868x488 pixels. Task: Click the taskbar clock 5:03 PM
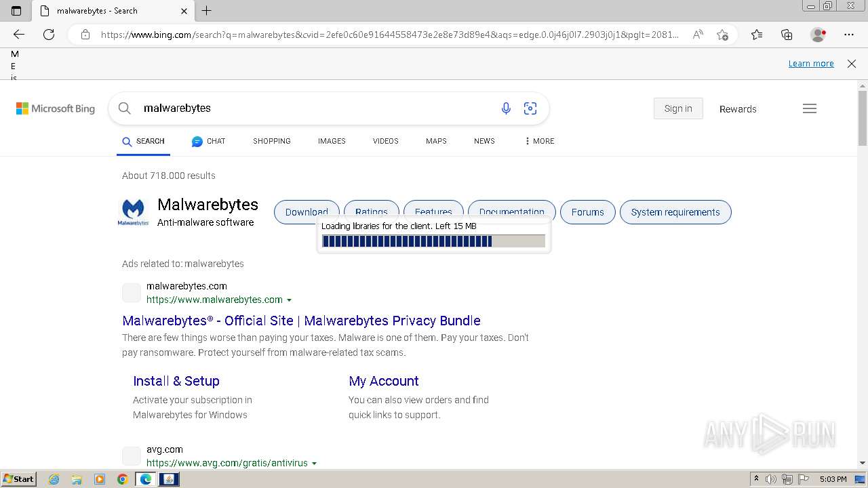tap(833, 479)
